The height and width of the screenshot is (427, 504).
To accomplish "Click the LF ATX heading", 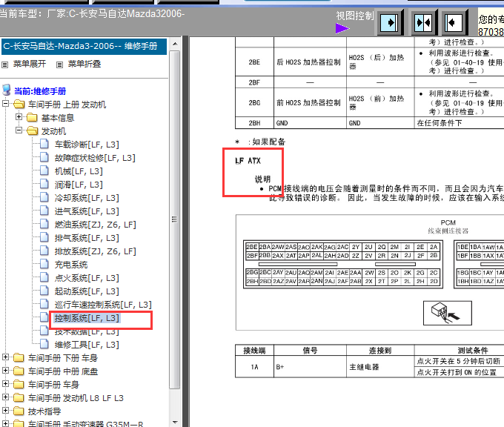I will [248, 160].
